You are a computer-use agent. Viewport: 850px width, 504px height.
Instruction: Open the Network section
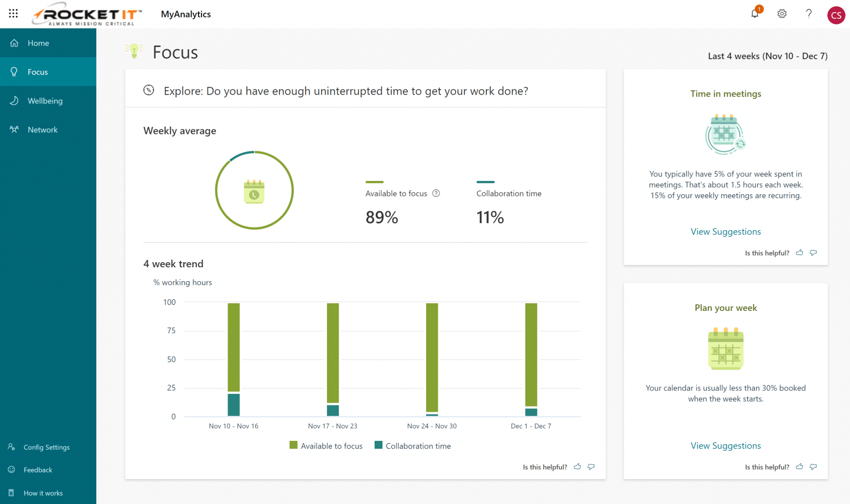tap(42, 129)
